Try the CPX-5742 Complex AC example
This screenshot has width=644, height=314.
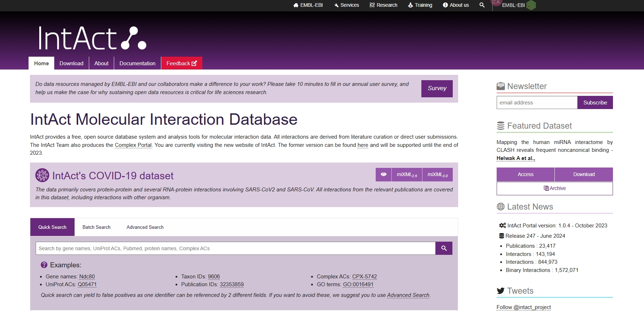(365, 277)
